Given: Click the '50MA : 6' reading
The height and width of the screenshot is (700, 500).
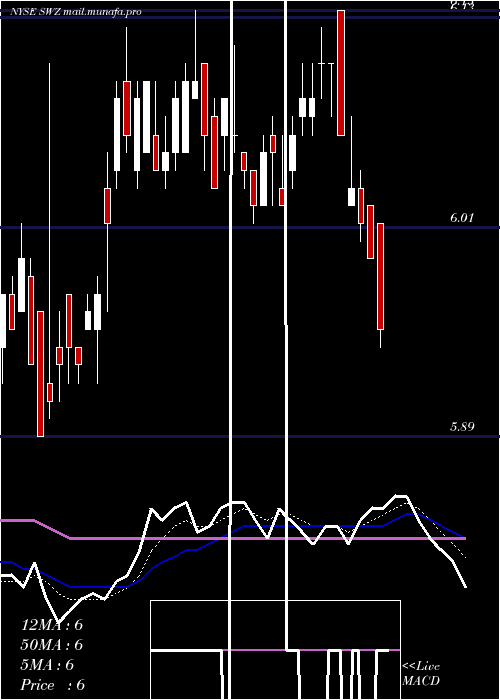Looking at the screenshot, I should coord(52,645).
